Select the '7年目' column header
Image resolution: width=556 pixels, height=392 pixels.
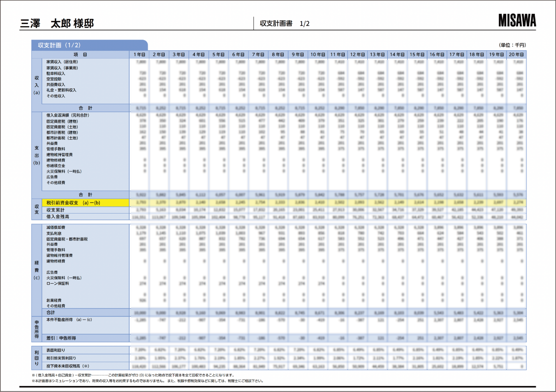(258, 54)
